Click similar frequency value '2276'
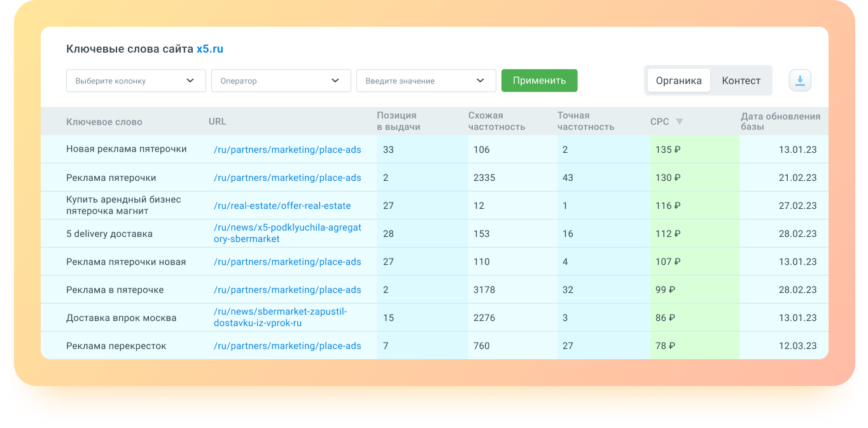Viewport: 868px width, 428px height. point(484,318)
